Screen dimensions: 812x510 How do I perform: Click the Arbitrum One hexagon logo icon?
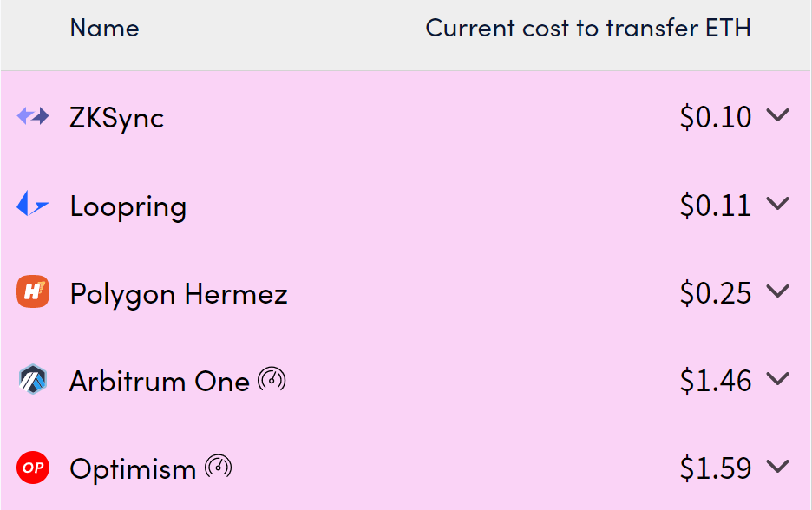33,379
